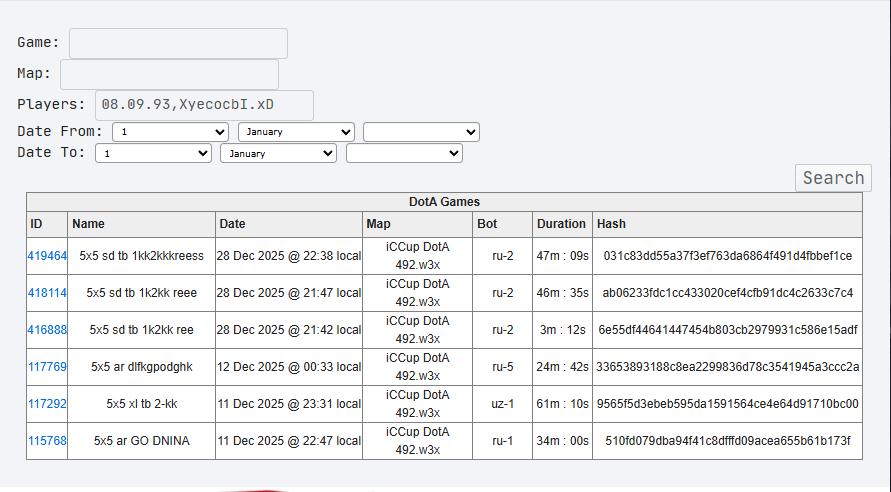891x492 pixels.
Task: Open game ID 419464 link
Action: 47,256
